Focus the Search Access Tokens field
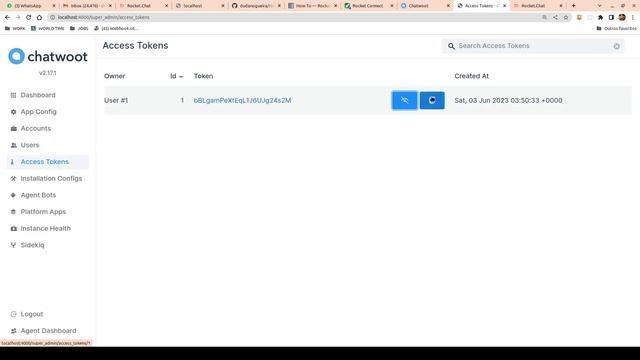The width and height of the screenshot is (640, 360). coord(533,46)
